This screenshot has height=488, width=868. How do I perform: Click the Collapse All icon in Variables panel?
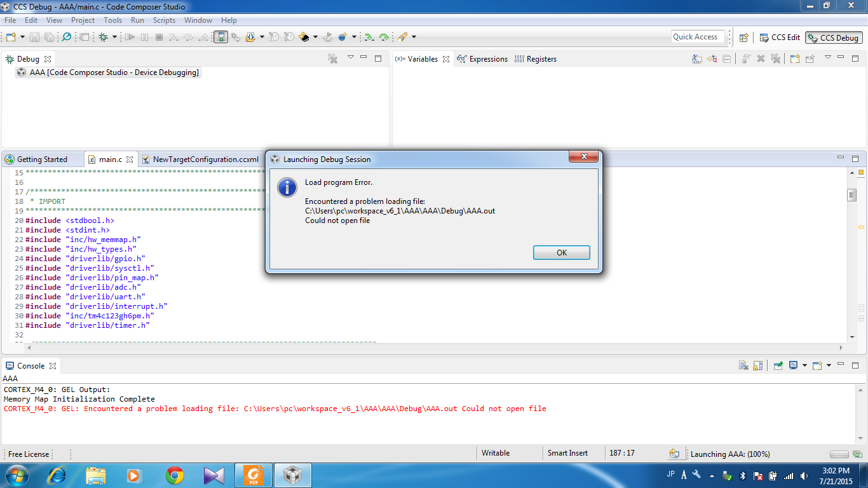click(x=726, y=59)
